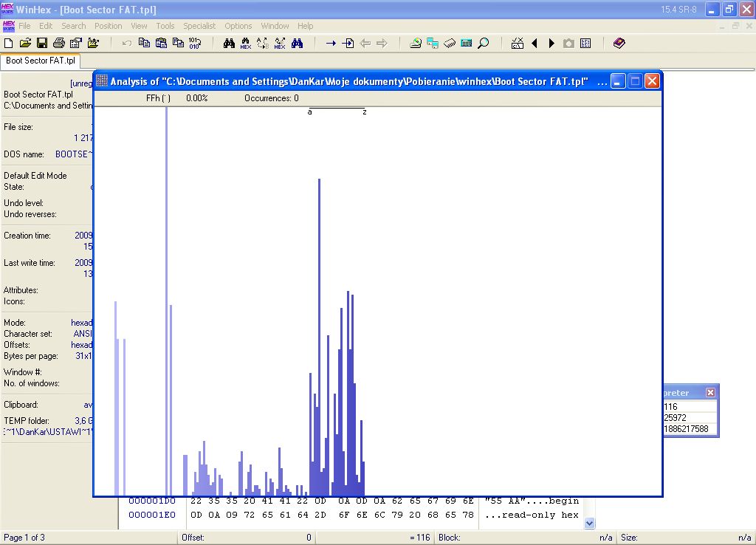The height and width of the screenshot is (545, 756).
Task: Select the Boot Sector FAT.tpl tab
Action: [x=41, y=61]
